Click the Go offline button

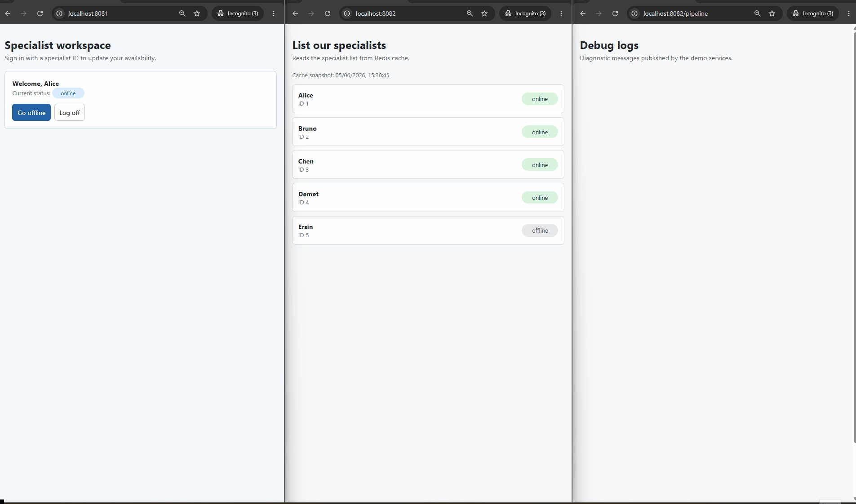31,113
